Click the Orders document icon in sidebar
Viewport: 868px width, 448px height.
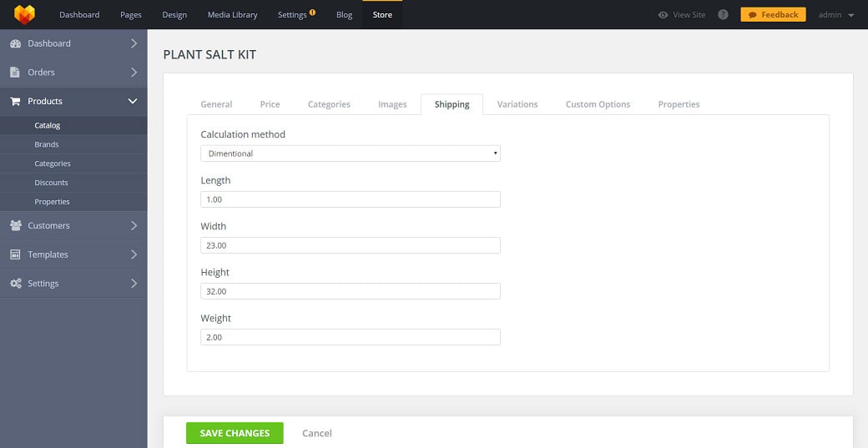15,73
